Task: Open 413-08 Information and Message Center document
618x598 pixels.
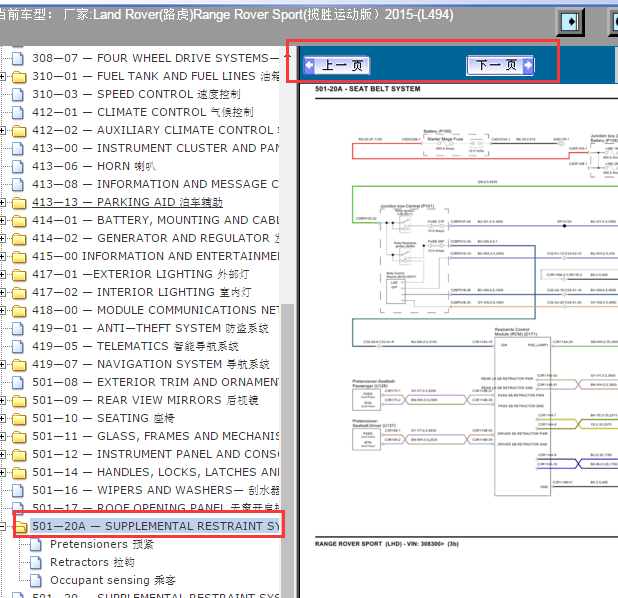Action: click(155, 184)
